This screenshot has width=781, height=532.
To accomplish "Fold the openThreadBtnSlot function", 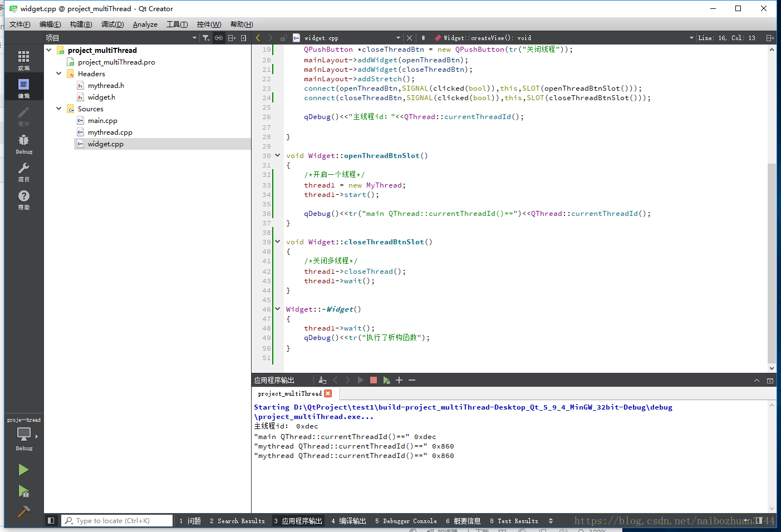I will (278, 155).
